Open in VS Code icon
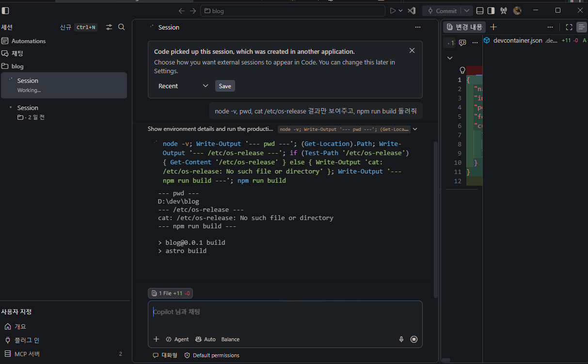Viewport: 588px width, 364px height. [412, 11]
